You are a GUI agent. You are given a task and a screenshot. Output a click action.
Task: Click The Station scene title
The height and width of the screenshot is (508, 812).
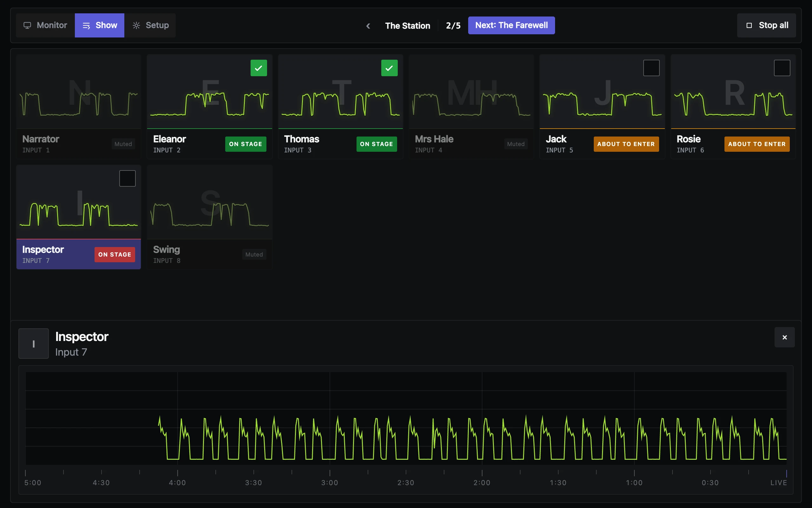click(x=407, y=25)
